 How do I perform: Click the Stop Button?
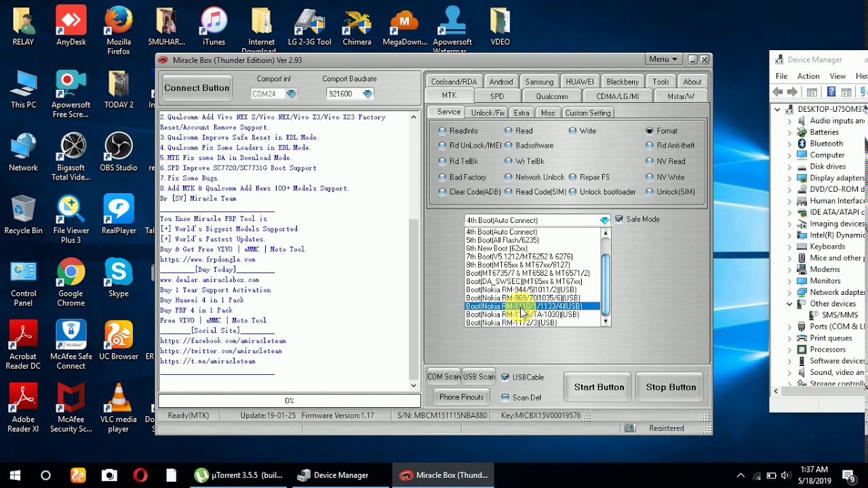(x=671, y=387)
